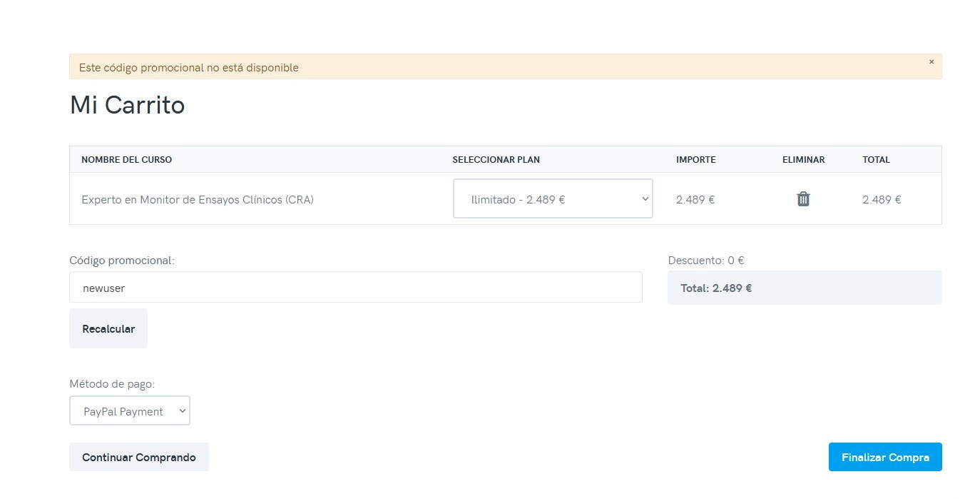Click the course name Experto en Monitor de Ensayos Clínicos
The image size is (980, 499).
pos(198,199)
